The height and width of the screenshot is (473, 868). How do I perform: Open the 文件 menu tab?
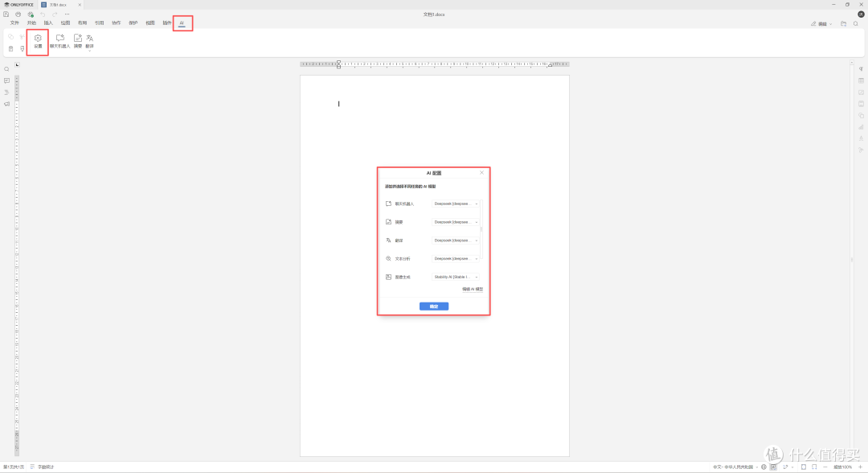14,23
